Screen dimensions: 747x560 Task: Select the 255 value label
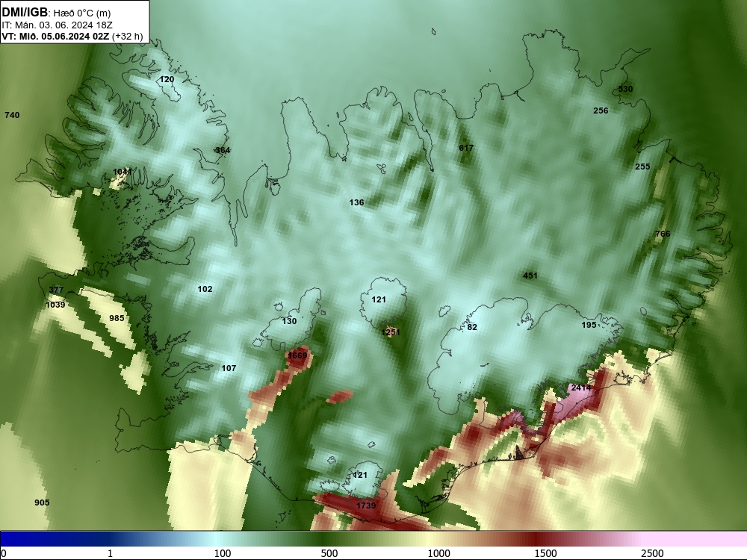point(642,167)
